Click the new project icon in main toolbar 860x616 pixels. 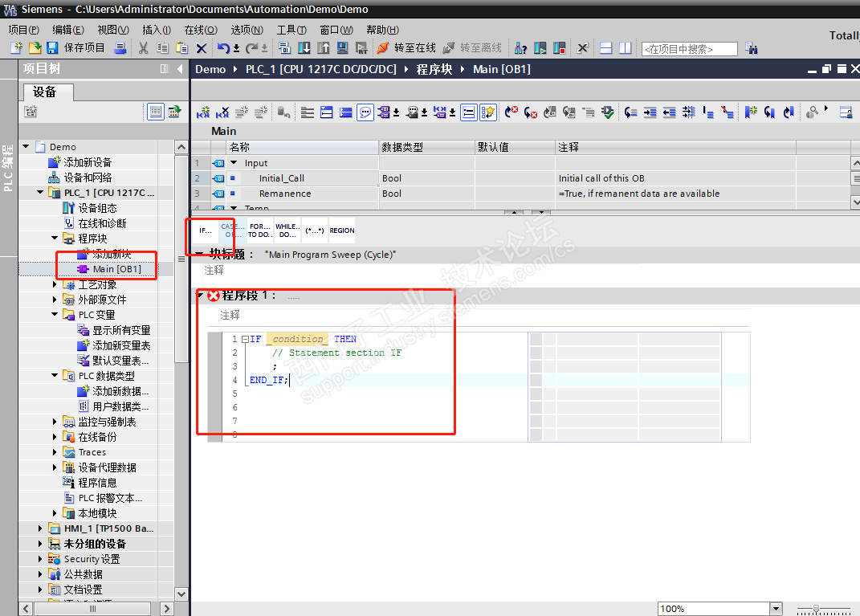coord(16,47)
